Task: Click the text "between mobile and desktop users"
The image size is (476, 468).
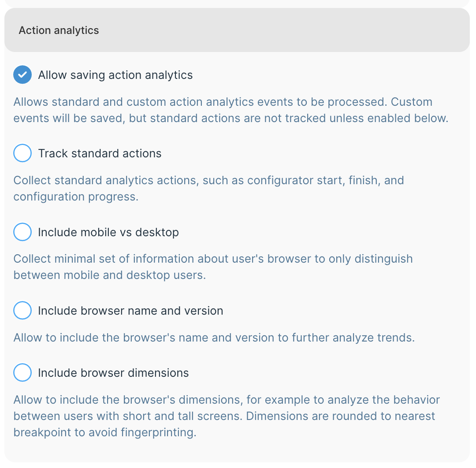Action: 109,275
